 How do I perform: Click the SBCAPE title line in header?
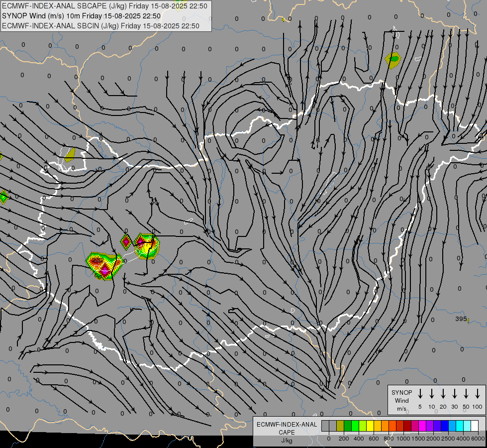(x=104, y=6)
